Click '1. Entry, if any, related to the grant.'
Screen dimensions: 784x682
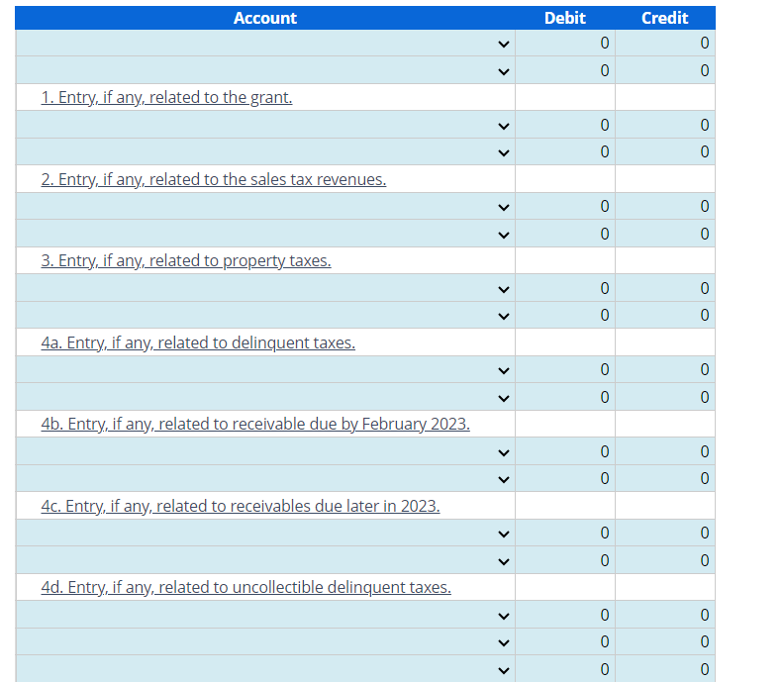[166, 98]
